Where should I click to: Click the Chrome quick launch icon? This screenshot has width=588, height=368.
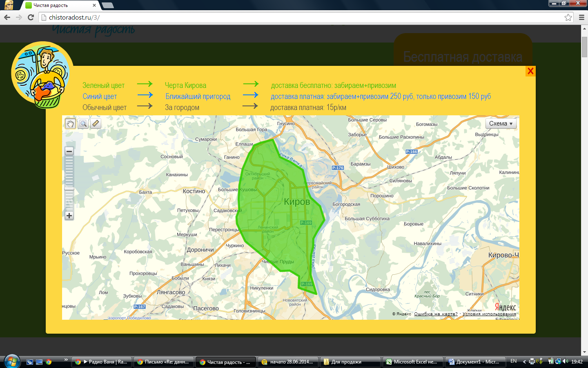click(x=49, y=361)
